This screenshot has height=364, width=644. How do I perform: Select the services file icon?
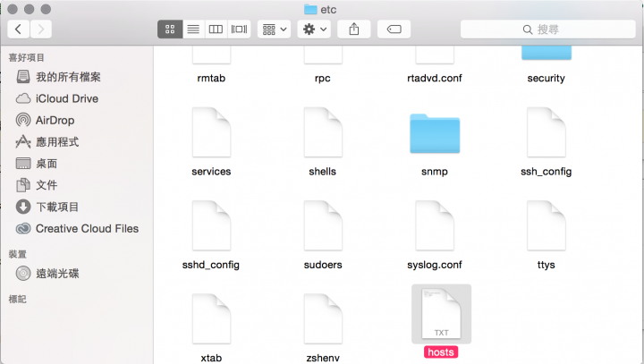(211, 132)
